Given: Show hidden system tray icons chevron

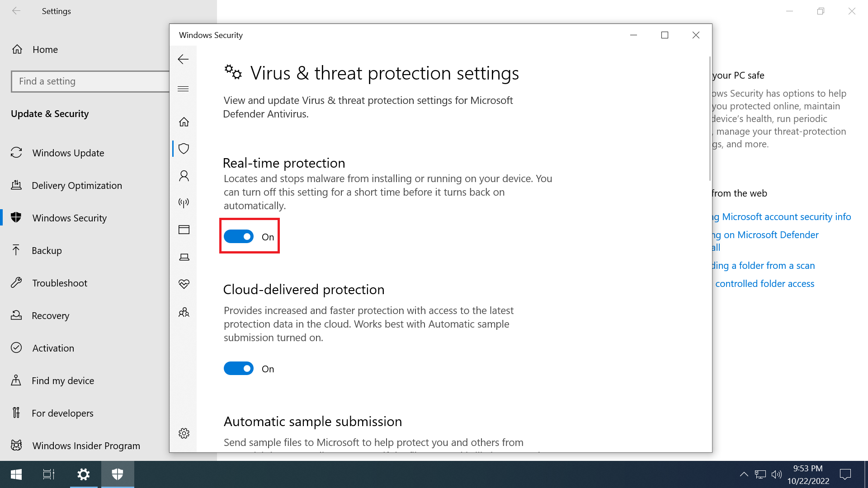Looking at the screenshot, I should [x=744, y=474].
